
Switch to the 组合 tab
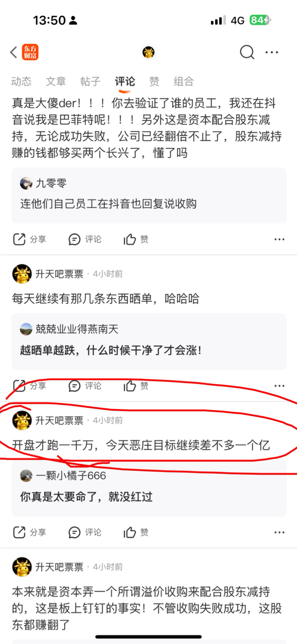pos(184,82)
